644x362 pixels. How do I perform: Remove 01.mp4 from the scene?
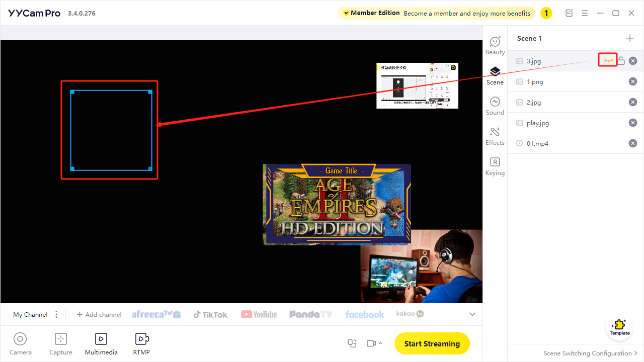pyautogui.click(x=633, y=143)
